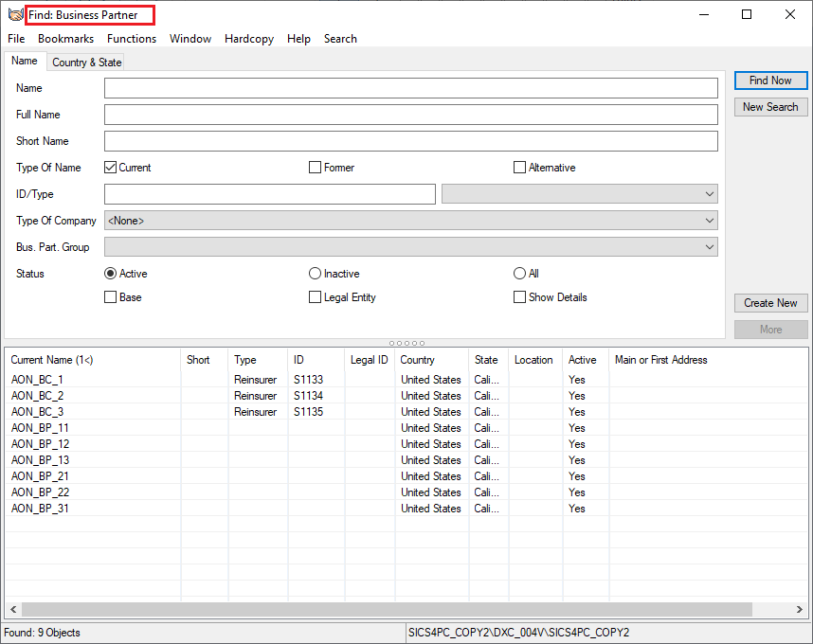Choose the All status radio button
Screen dimensions: 813x644
[x=519, y=274]
